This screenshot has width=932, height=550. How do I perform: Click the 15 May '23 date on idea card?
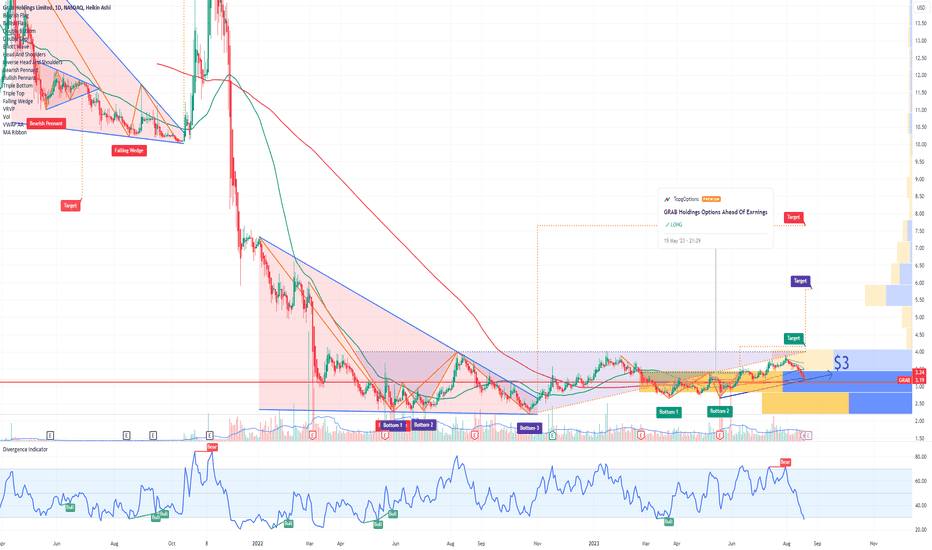tap(682, 241)
